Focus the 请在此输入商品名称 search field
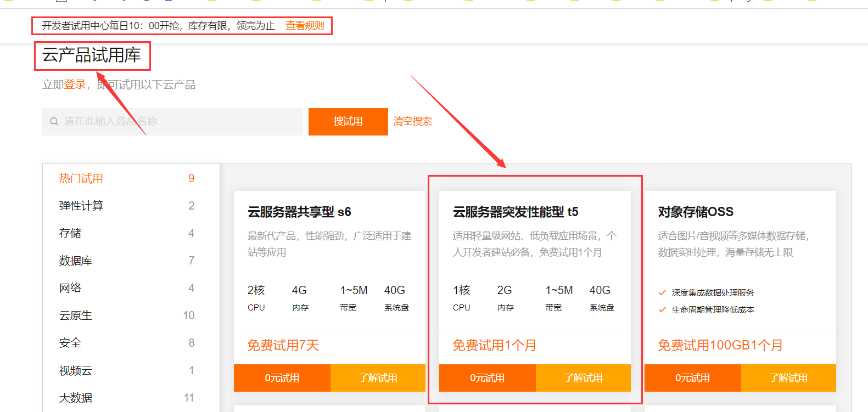The image size is (868, 412). pos(172,122)
